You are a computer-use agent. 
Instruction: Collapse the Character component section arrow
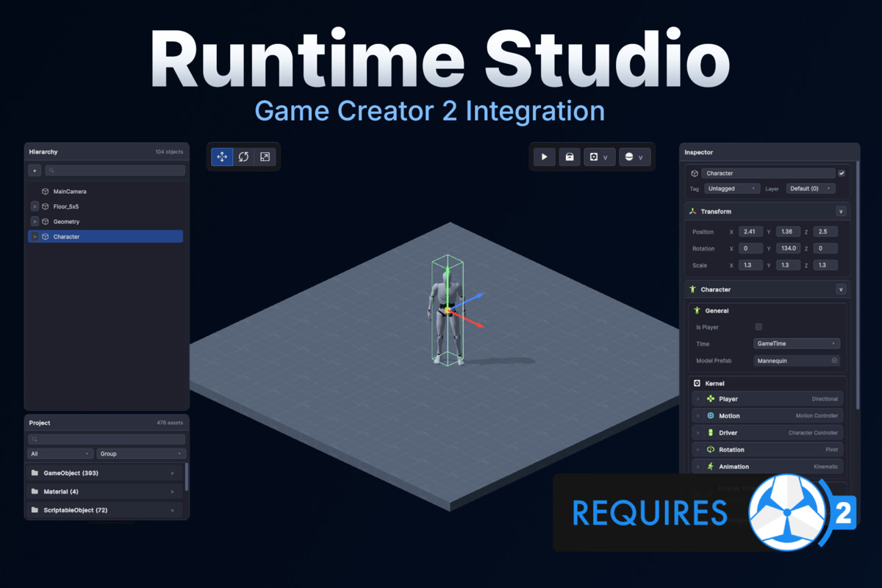(841, 290)
